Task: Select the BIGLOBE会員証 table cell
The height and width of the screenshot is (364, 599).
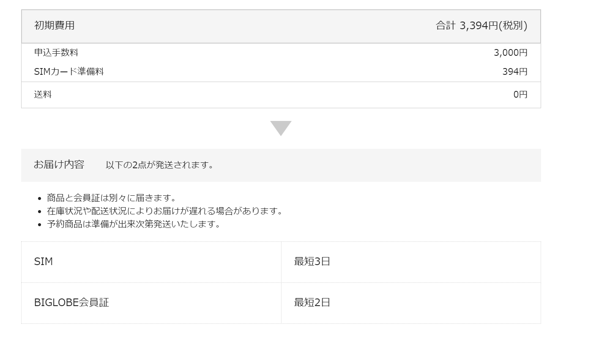Action: tap(151, 303)
